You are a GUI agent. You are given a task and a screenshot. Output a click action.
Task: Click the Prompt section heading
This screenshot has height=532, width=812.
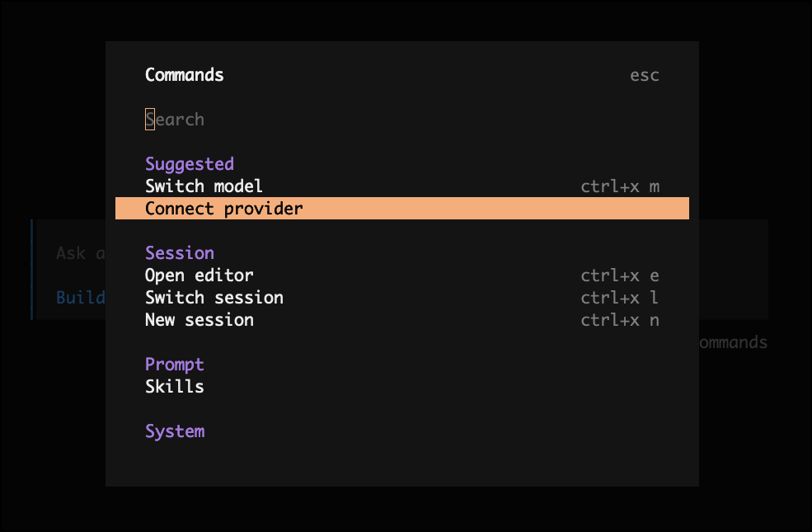coord(175,365)
